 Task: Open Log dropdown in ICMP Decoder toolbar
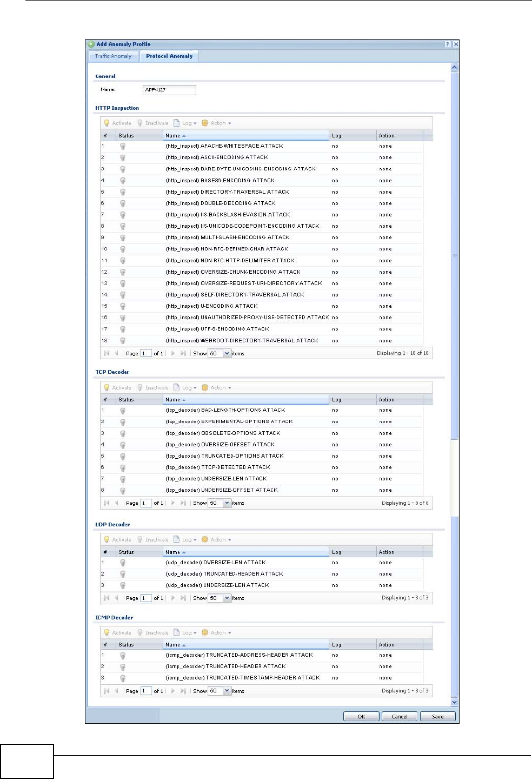[x=185, y=633]
